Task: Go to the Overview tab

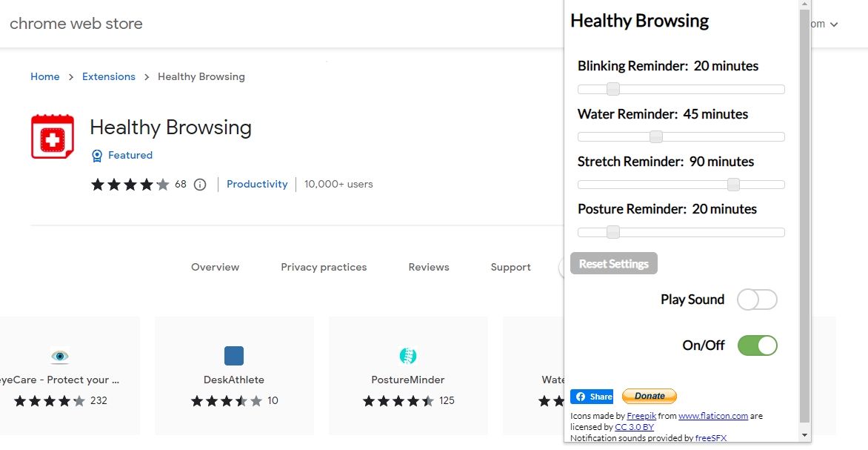Action: click(x=215, y=267)
